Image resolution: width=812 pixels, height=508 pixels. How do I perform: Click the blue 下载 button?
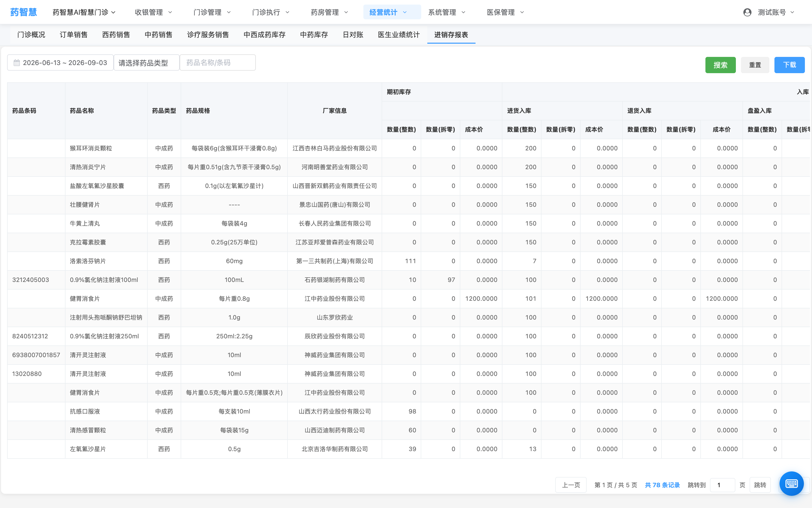(789, 65)
